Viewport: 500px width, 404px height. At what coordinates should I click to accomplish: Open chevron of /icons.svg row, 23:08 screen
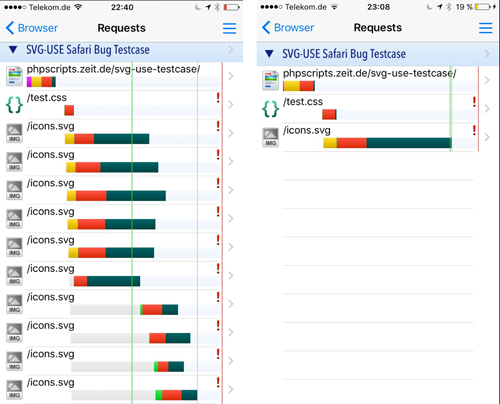(487, 137)
